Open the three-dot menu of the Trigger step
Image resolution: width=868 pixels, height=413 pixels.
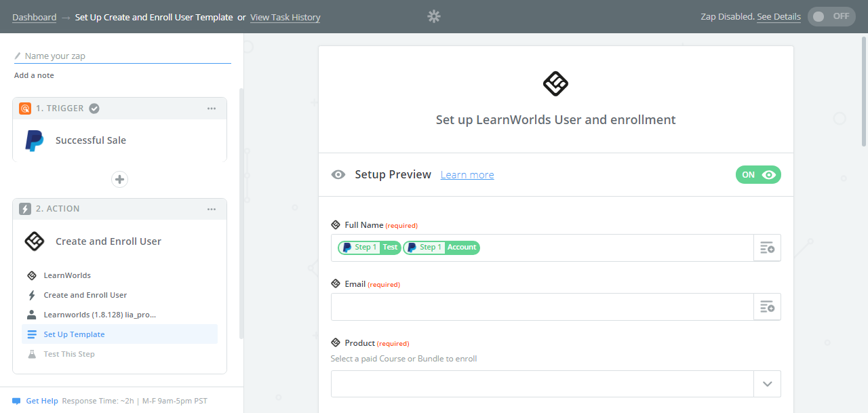coord(212,109)
